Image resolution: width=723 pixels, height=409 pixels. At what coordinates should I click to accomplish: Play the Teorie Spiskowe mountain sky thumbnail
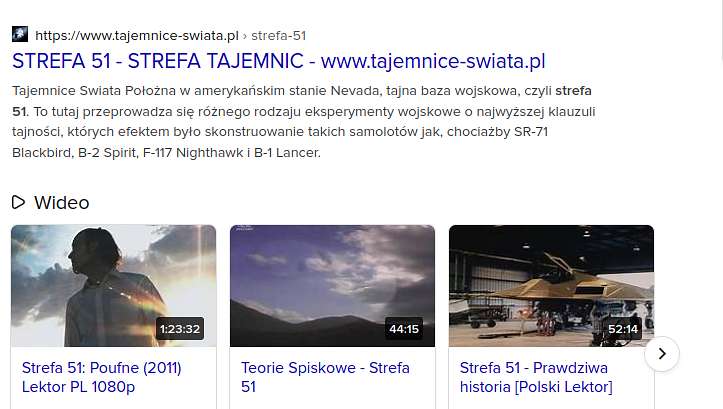[x=332, y=285]
